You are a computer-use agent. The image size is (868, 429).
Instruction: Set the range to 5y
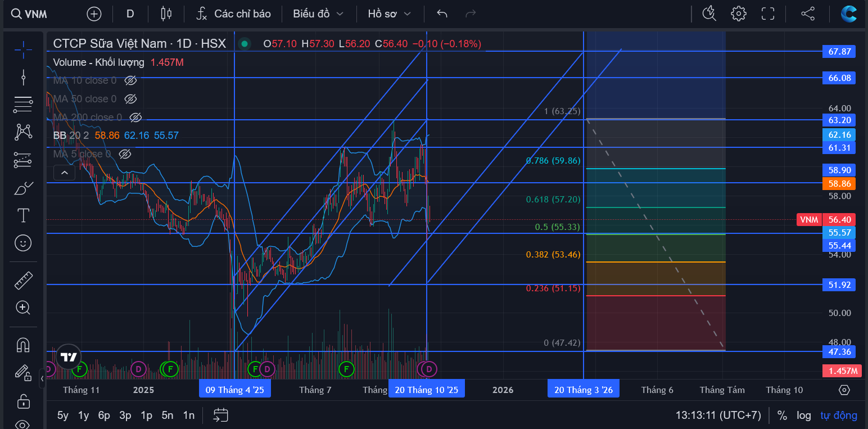pos(63,416)
